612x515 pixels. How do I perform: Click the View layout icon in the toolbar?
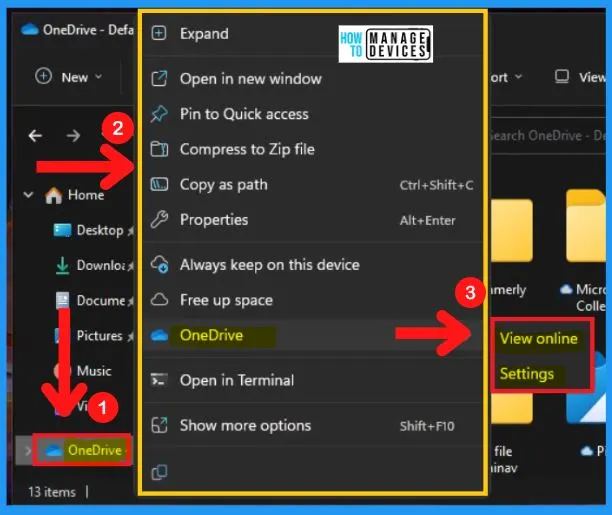[562, 77]
